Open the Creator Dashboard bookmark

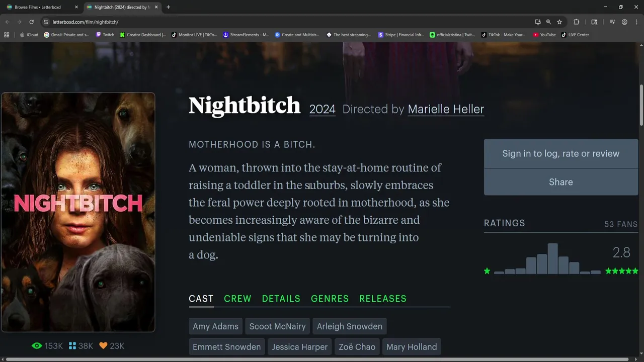coord(143,35)
